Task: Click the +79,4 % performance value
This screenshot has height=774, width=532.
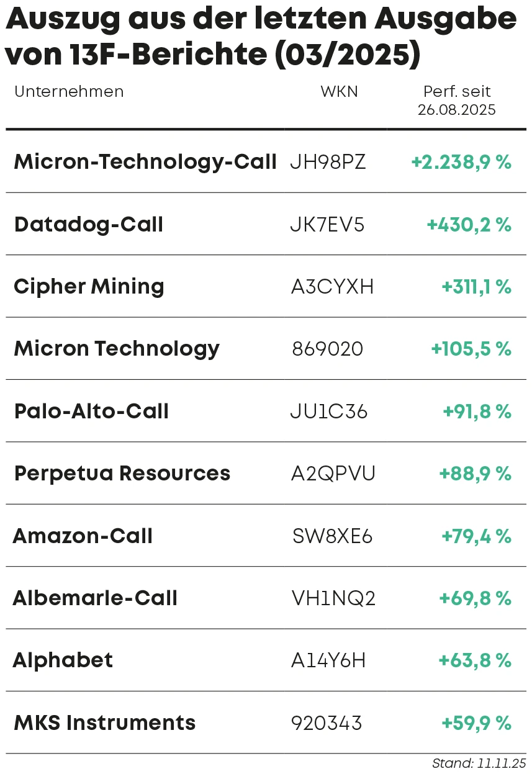Action: [476, 536]
